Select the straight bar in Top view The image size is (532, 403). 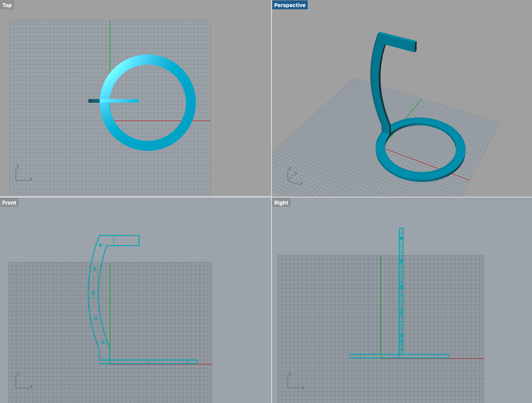coord(113,101)
